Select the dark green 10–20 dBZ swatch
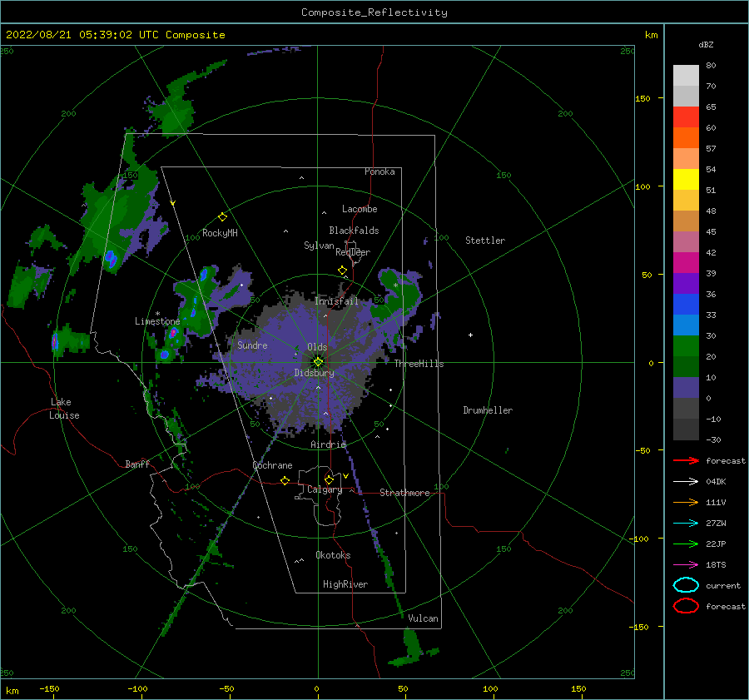The height and width of the screenshot is (700, 749). [x=686, y=367]
